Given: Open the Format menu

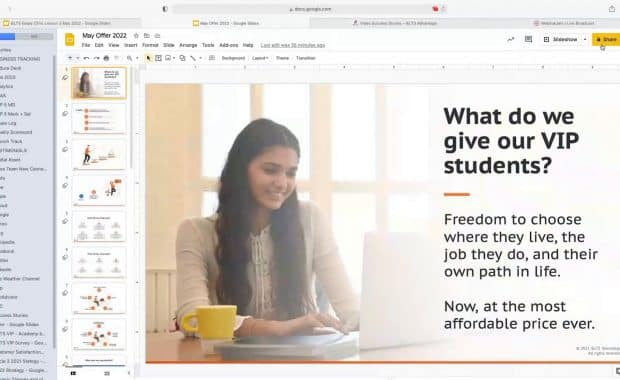Looking at the screenshot, I should 150,45.
